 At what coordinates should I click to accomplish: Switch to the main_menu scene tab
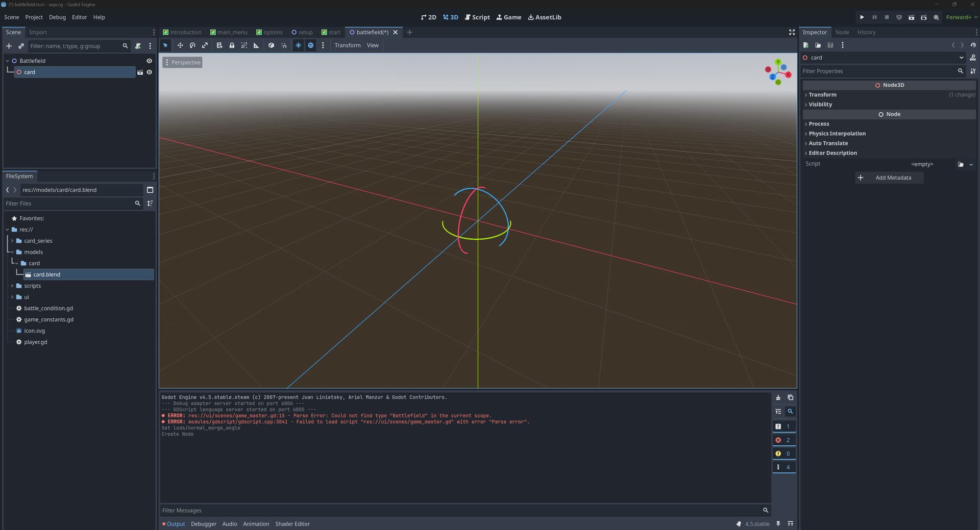229,32
